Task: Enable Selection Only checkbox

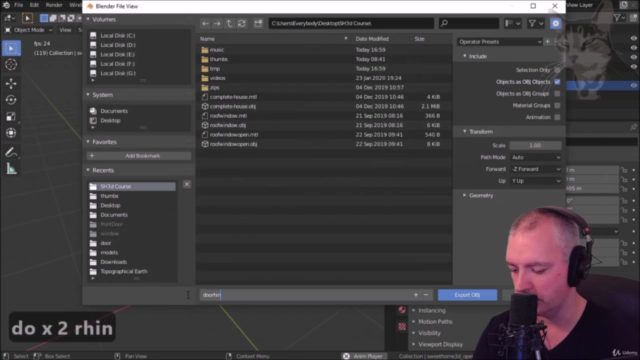Action: coord(557,70)
